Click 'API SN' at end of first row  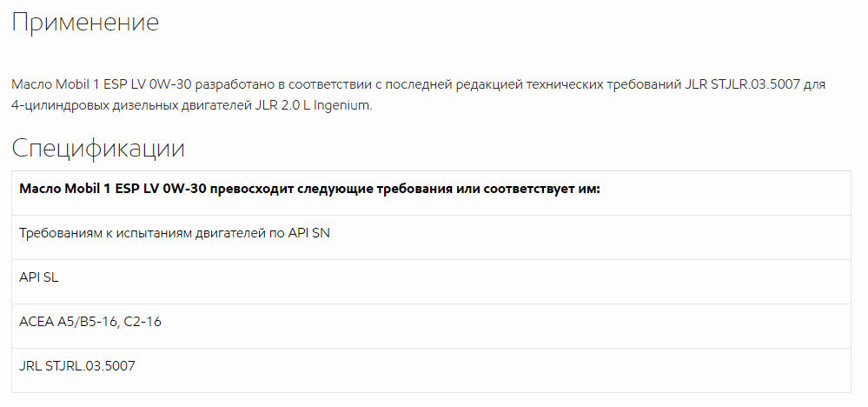click(309, 233)
